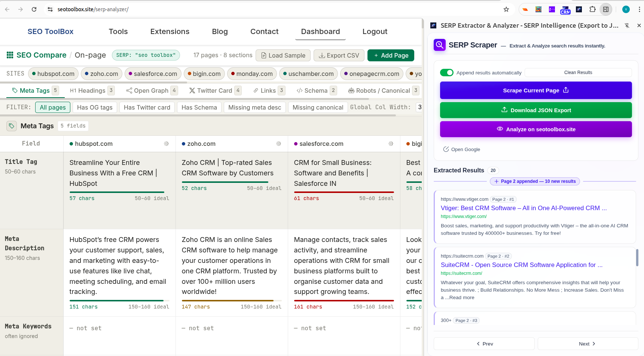The image size is (644, 356).
Task: Expand the Page 2 appended results chip
Action: (x=534, y=181)
